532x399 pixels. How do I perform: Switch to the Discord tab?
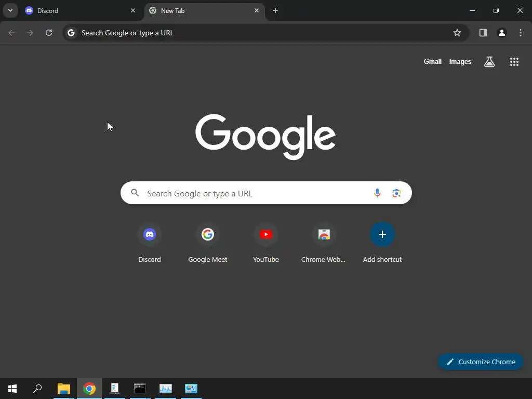coord(80,10)
